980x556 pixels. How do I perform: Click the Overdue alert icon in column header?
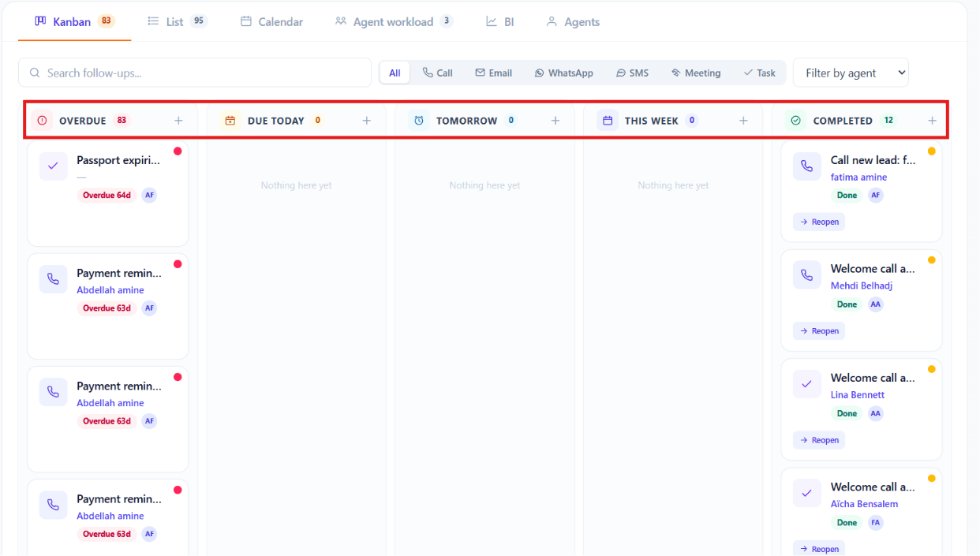(x=42, y=121)
